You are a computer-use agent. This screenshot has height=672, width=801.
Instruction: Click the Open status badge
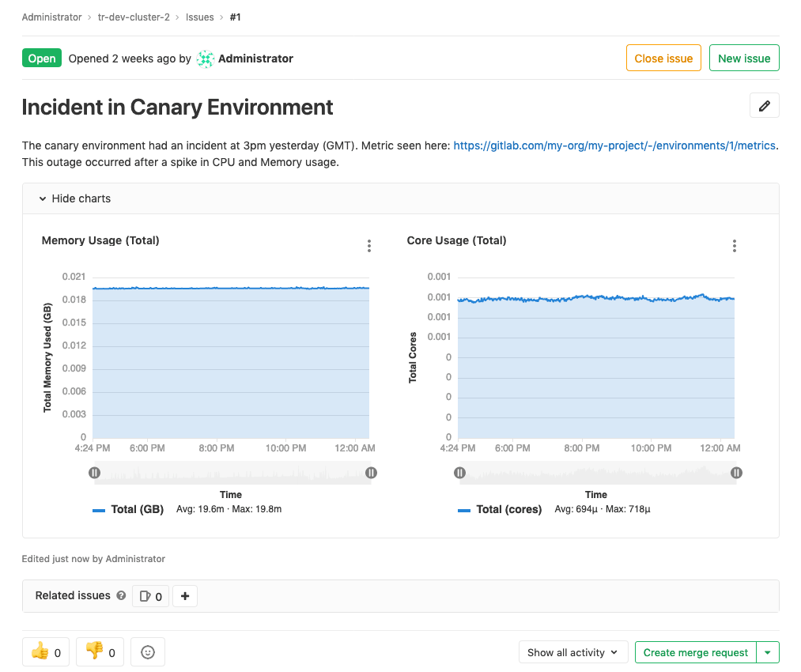tap(41, 58)
